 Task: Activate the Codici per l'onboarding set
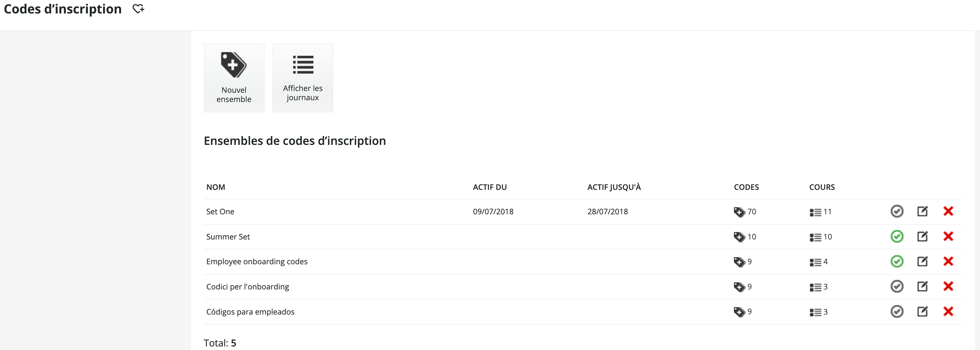point(897,286)
